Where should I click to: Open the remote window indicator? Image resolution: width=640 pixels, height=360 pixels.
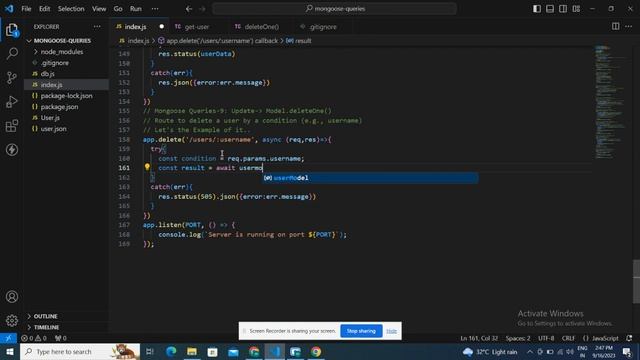click(x=8, y=338)
